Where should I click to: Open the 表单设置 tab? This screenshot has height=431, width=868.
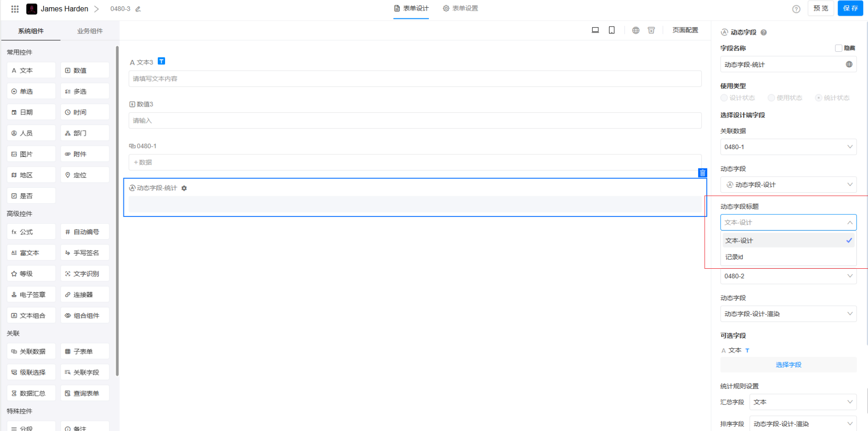click(x=460, y=8)
